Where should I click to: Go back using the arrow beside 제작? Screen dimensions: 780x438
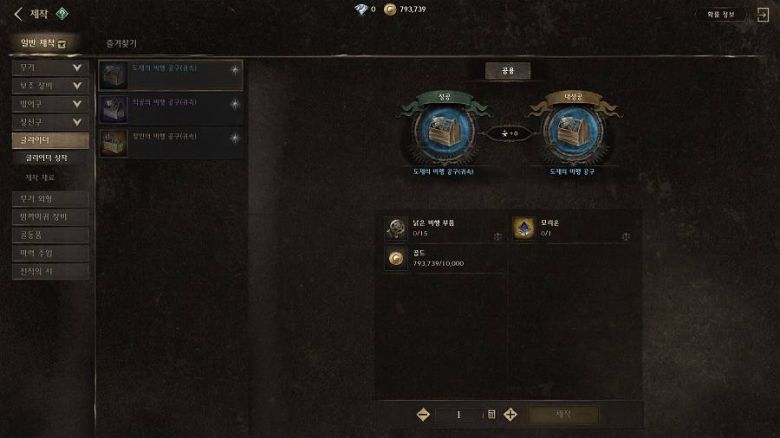[18, 14]
